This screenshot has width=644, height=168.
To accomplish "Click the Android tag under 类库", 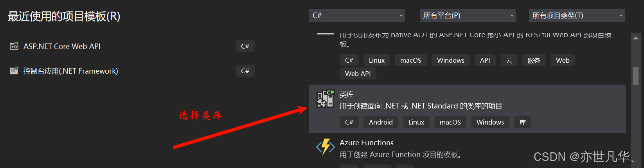I will (x=381, y=122).
